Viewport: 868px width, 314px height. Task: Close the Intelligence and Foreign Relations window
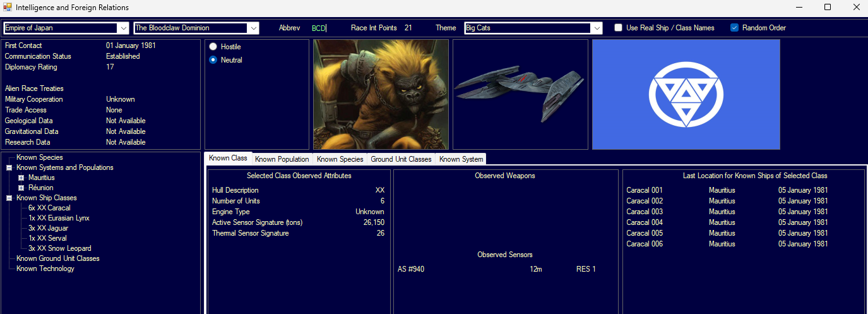click(x=855, y=8)
